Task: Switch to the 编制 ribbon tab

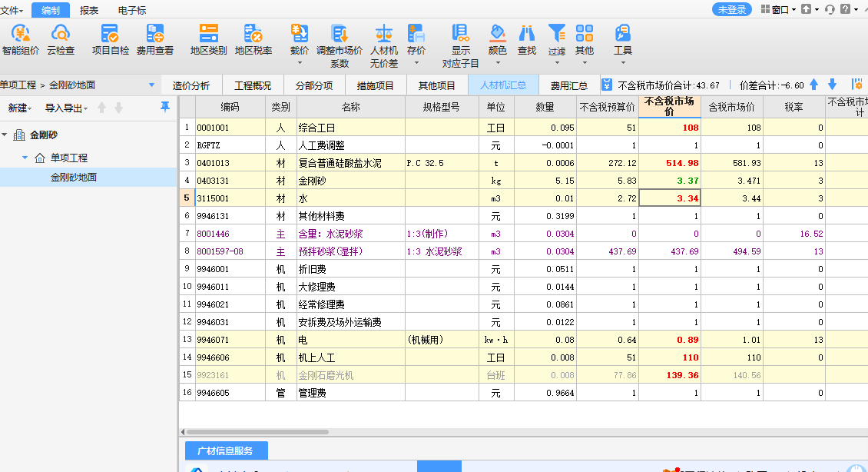Action: click(51, 11)
